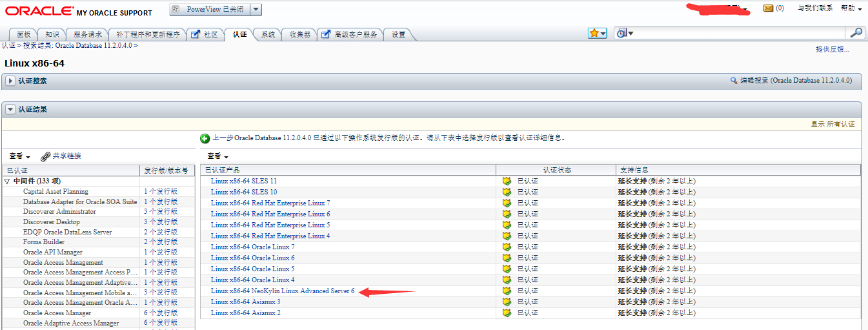Expand the 认证搜索 panel
This screenshot has width=868, height=330.
click(x=11, y=81)
